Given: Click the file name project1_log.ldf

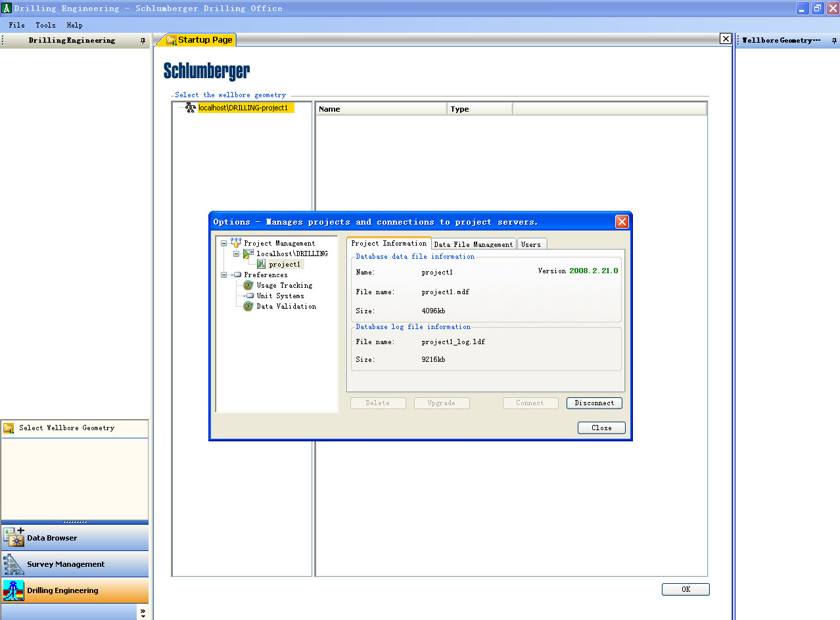Looking at the screenshot, I should tap(454, 342).
